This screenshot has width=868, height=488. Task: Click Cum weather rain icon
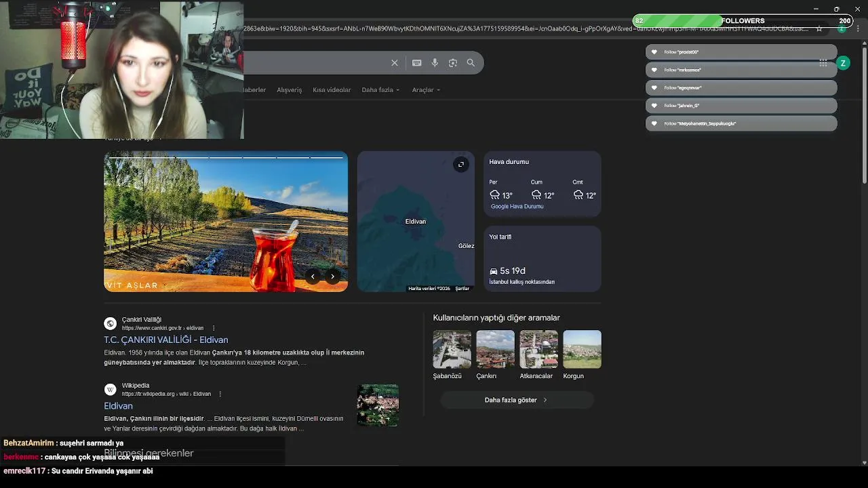pyautogui.click(x=536, y=195)
